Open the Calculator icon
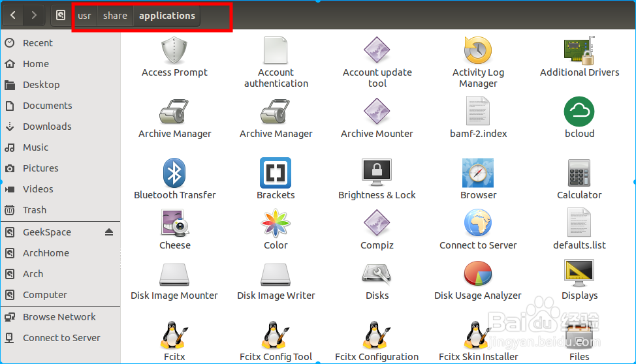636x364 pixels. (579, 173)
